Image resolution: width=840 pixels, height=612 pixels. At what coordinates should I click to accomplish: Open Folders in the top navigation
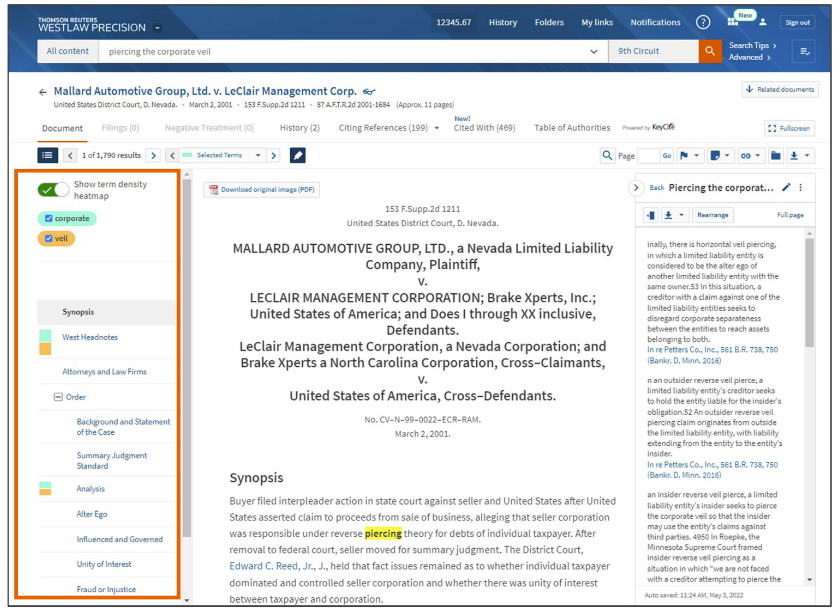(549, 23)
